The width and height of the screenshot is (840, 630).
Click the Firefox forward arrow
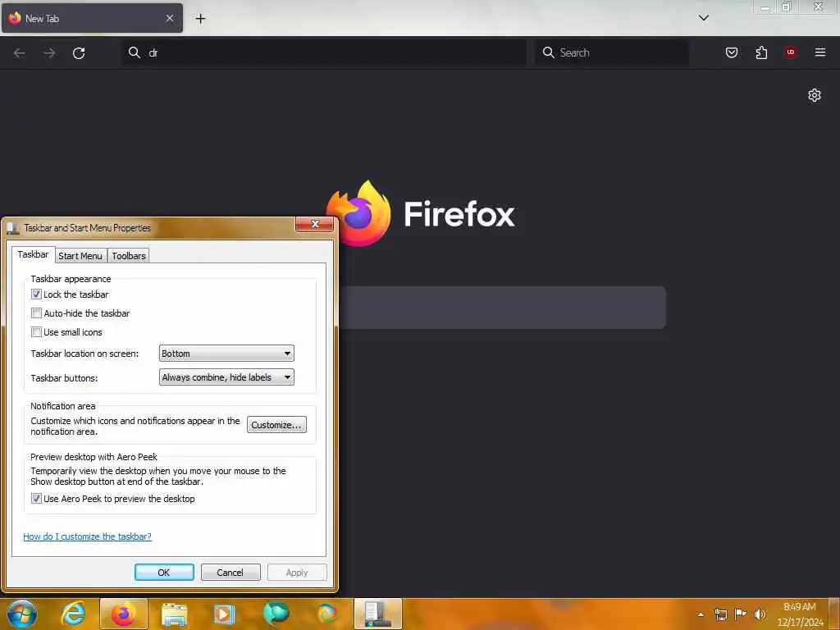click(x=49, y=52)
